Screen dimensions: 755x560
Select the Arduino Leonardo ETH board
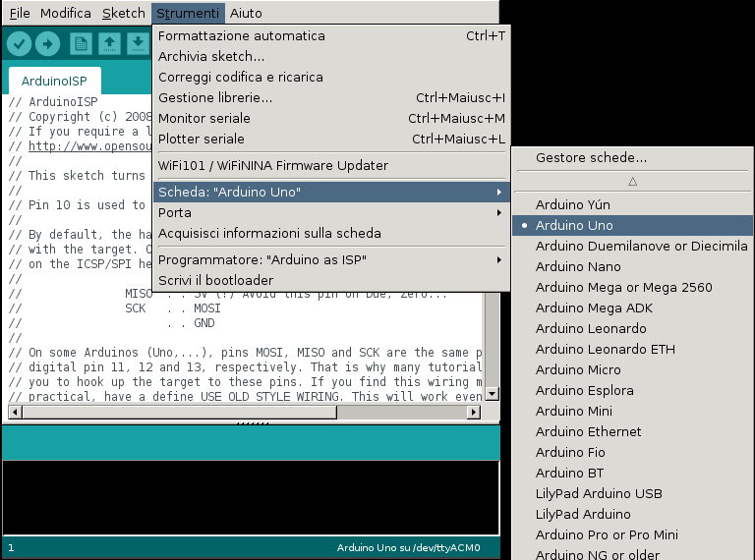pyautogui.click(x=633, y=350)
